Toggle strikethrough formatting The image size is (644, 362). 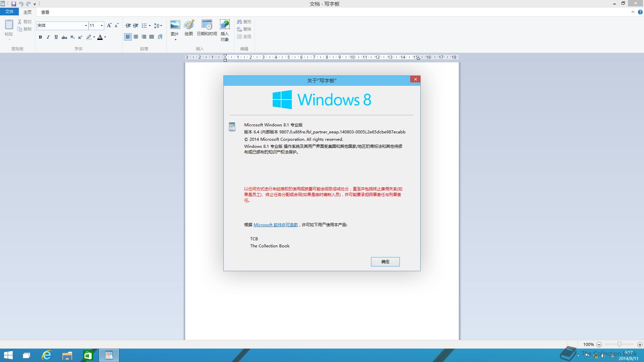point(64,37)
